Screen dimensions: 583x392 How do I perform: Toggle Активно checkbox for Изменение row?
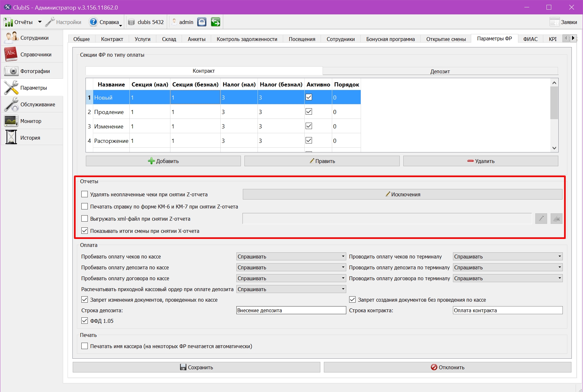[x=309, y=126]
